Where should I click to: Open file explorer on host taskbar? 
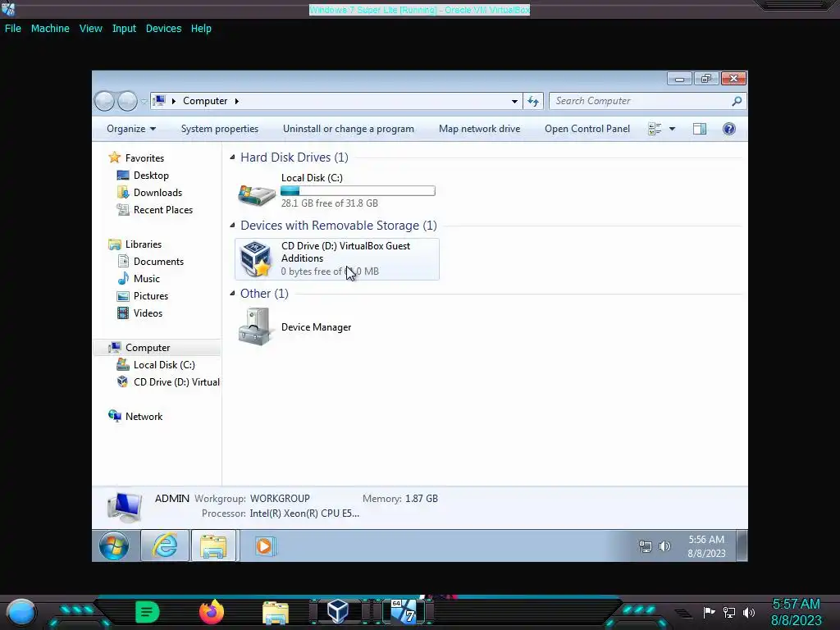pos(276,612)
